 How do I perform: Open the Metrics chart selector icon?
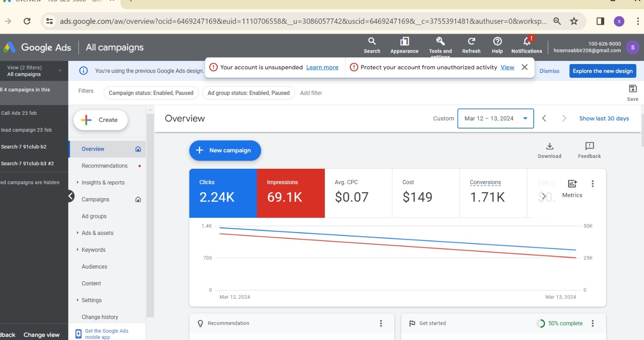(x=572, y=184)
